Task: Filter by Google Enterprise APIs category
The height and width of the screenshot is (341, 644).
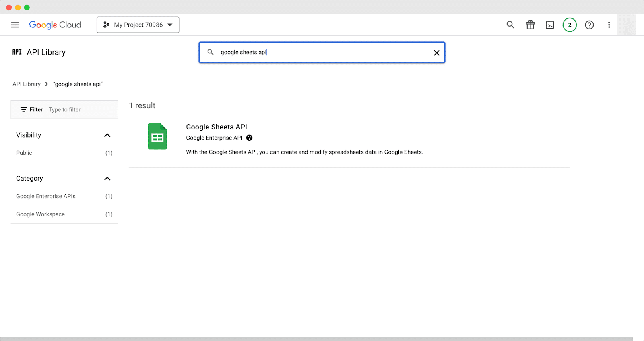Action: coord(64,196)
